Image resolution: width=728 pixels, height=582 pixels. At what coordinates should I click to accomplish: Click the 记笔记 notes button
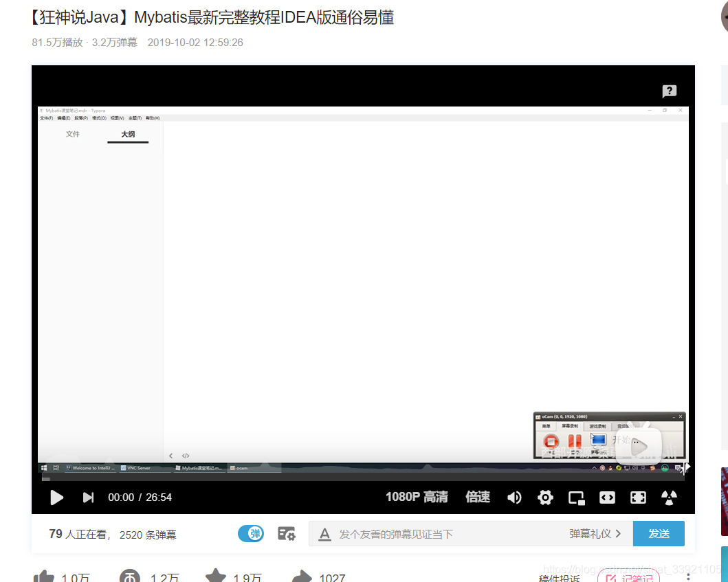coord(628,577)
